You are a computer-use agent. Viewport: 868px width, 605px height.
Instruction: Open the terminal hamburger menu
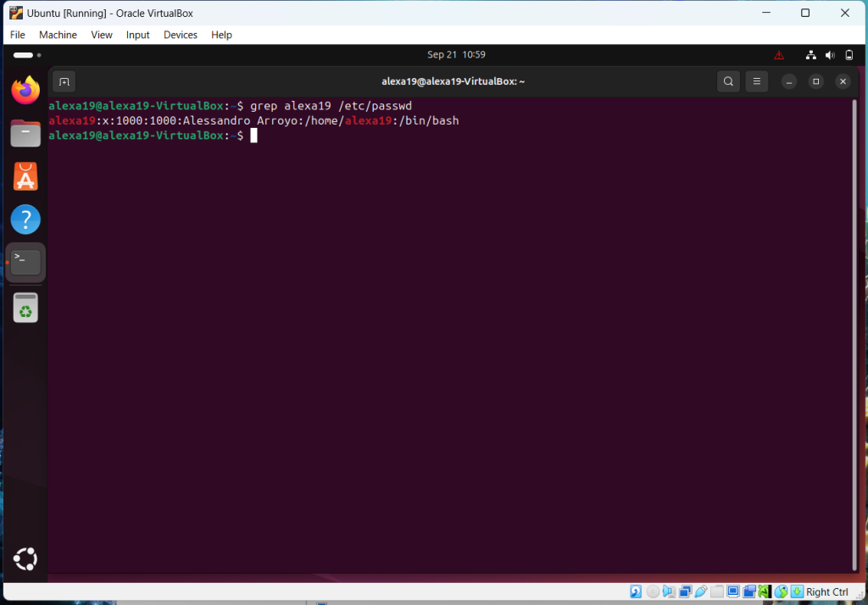[757, 82]
